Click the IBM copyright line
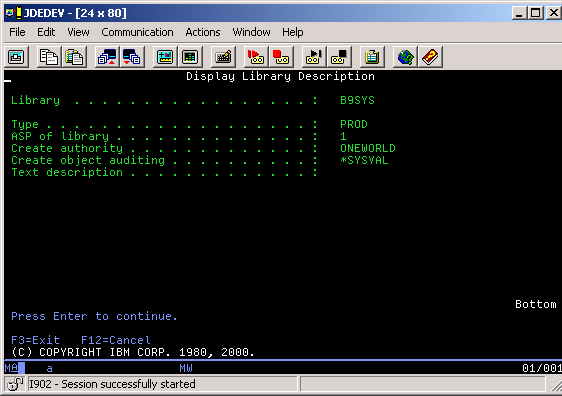The image size is (562, 396). (x=133, y=352)
